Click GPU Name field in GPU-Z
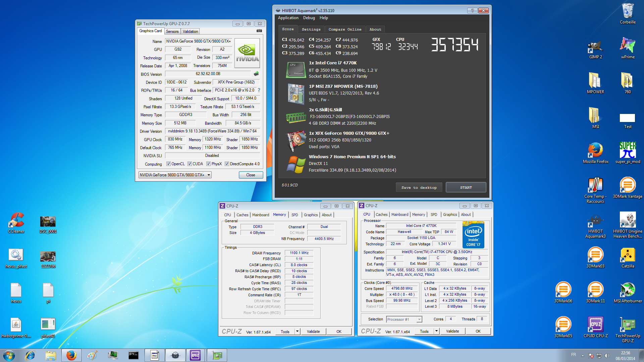 (199, 41)
